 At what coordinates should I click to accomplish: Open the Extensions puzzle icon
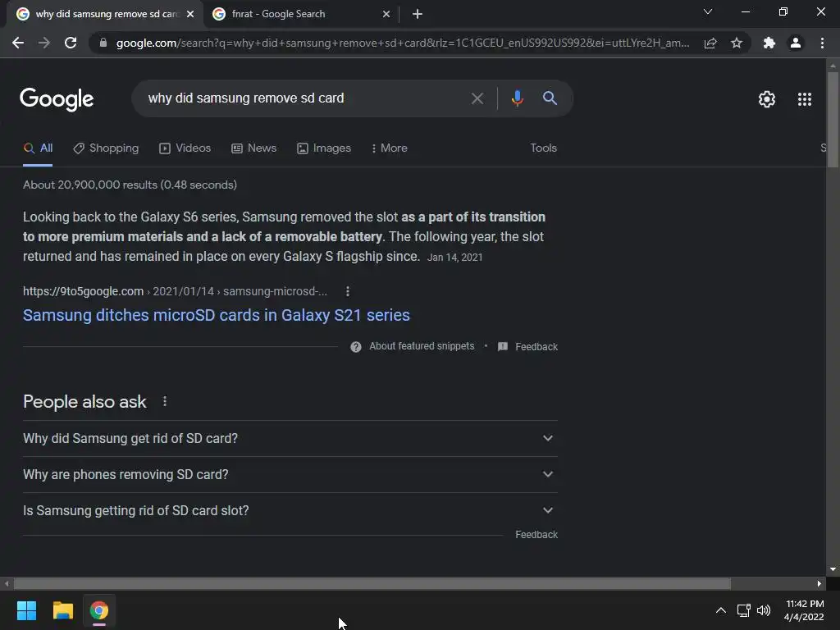pos(769,43)
